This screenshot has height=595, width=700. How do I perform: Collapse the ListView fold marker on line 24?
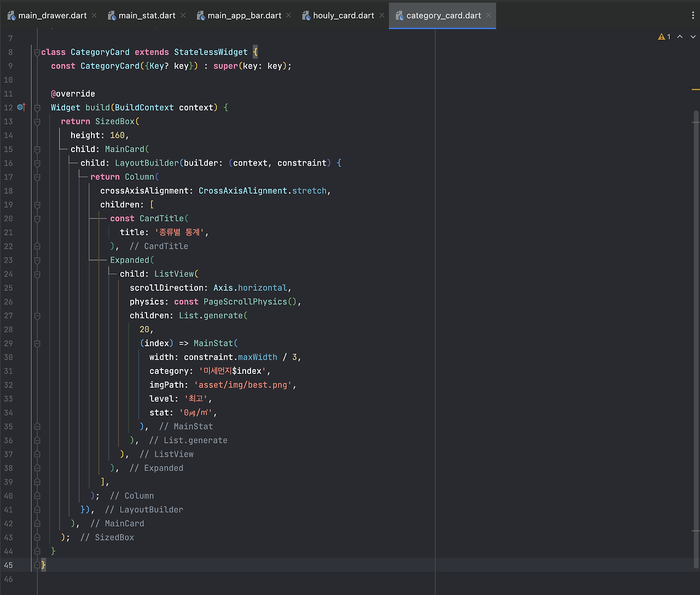(x=37, y=273)
